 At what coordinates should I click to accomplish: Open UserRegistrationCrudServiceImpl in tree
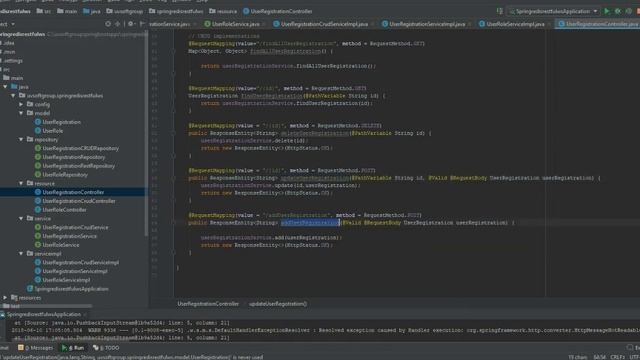point(80,263)
